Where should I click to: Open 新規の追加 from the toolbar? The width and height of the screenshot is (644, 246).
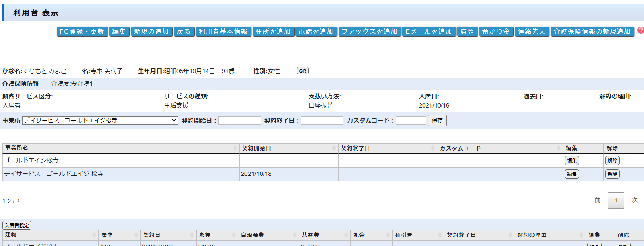pyautogui.click(x=151, y=31)
